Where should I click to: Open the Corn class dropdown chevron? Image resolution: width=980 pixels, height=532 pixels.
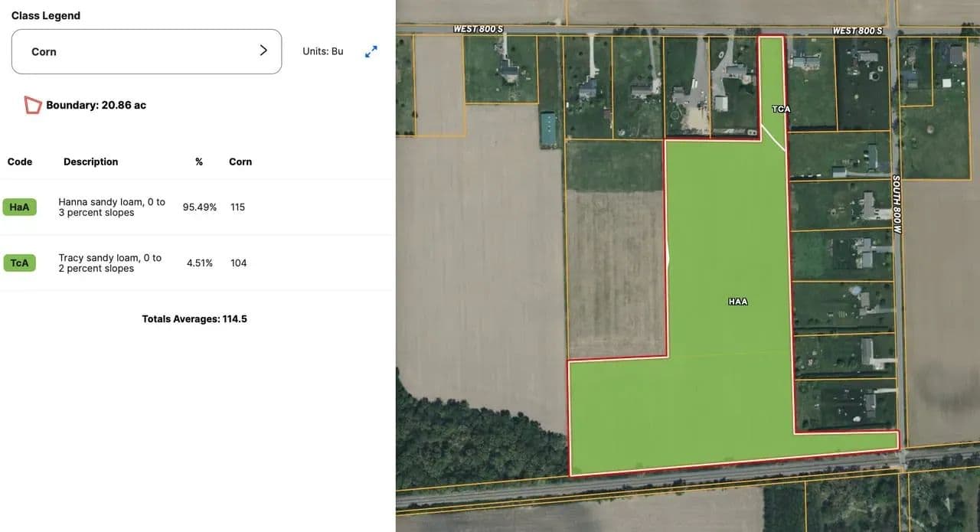263,51
